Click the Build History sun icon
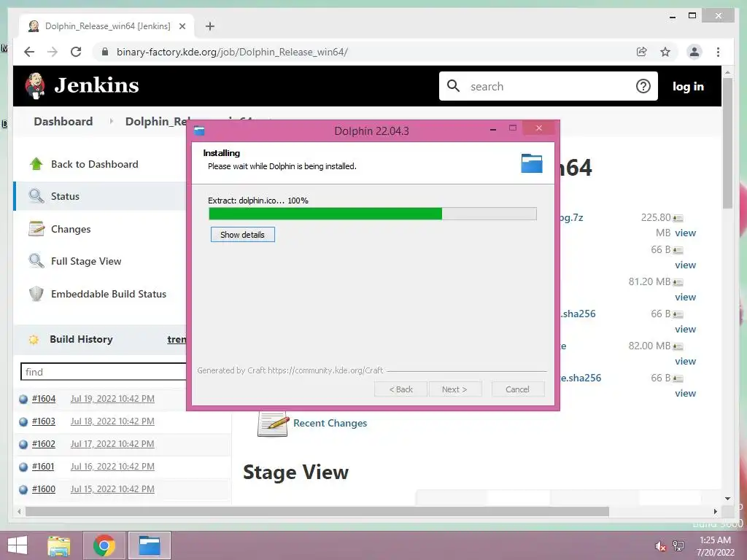Viewport: 747px width, 560px height. 34,340
